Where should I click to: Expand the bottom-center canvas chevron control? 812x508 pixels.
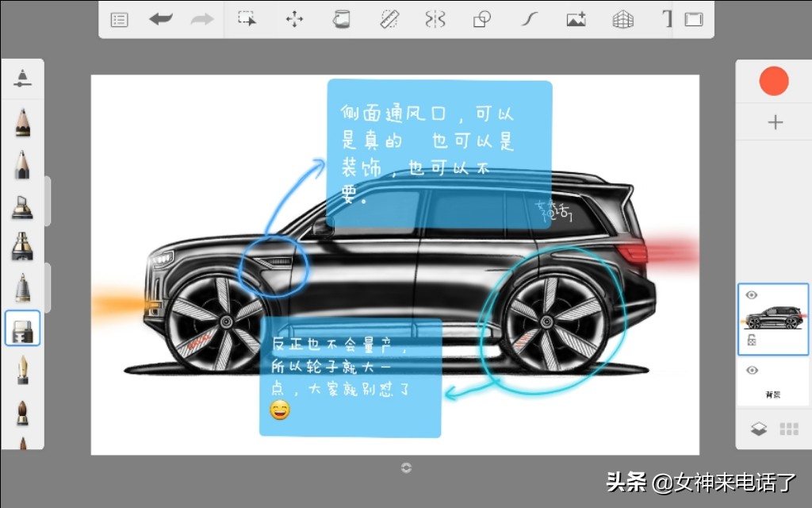pyautogui.click(x=406, y=468)
